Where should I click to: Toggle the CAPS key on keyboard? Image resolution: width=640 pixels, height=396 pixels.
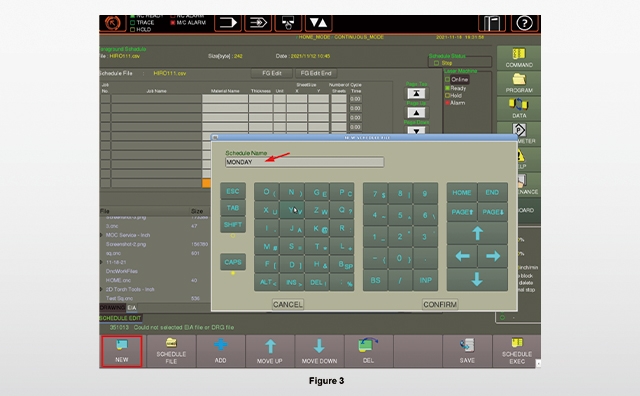(233, 262)
